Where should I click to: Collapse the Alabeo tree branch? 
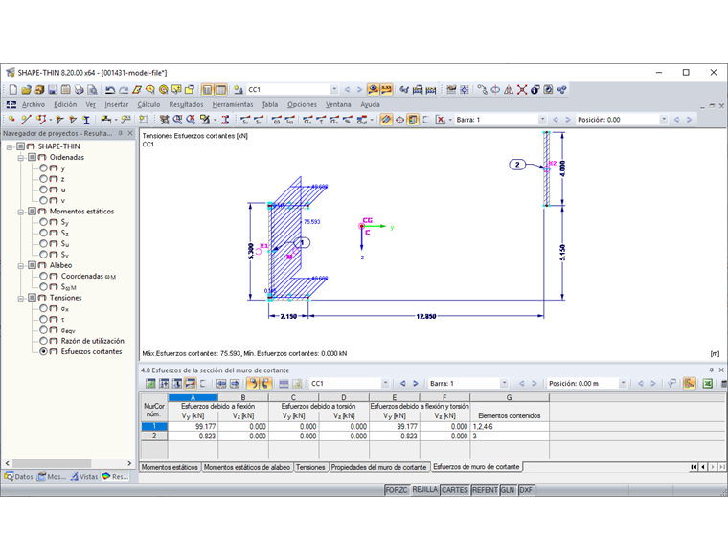click(x=21, y=265)
